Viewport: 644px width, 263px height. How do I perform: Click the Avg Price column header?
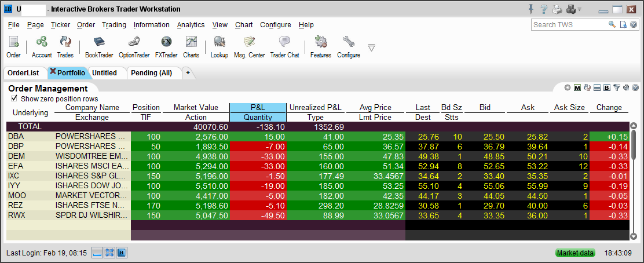click(375, 107)
